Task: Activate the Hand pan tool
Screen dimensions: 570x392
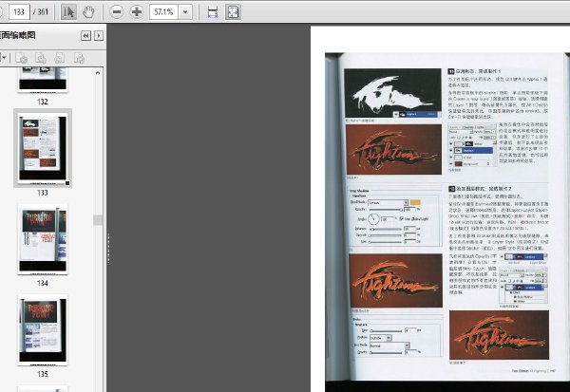Action: [x=88, y=12]
